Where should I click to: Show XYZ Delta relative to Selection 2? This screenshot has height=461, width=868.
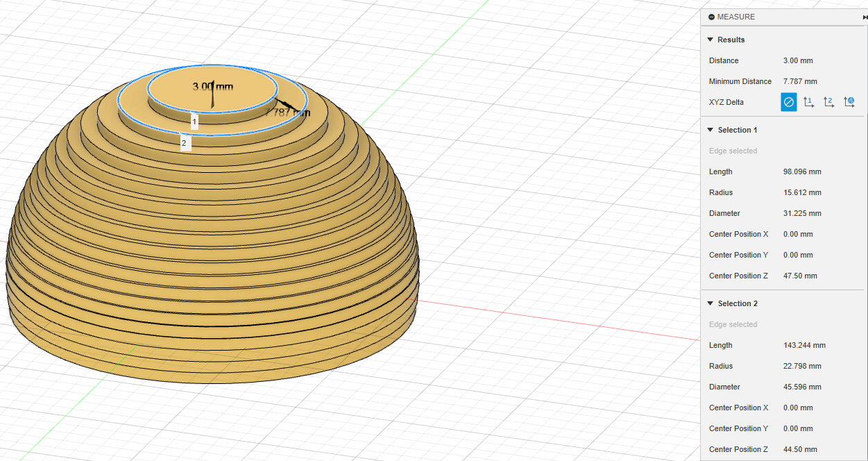tap(829, 102)
